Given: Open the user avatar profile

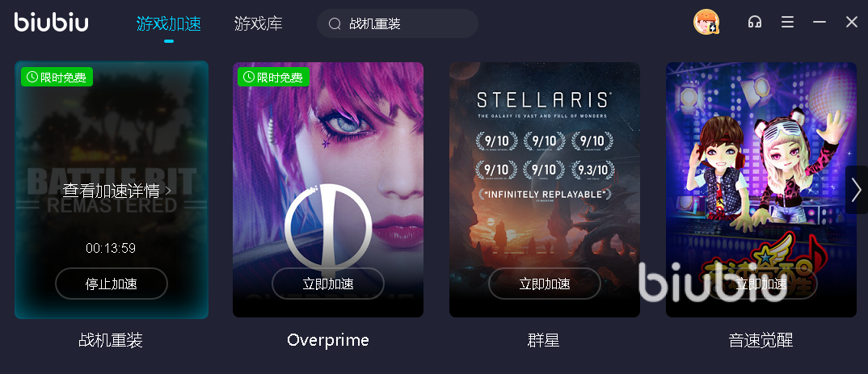Looking at the screenshot, I should (706, 22).
